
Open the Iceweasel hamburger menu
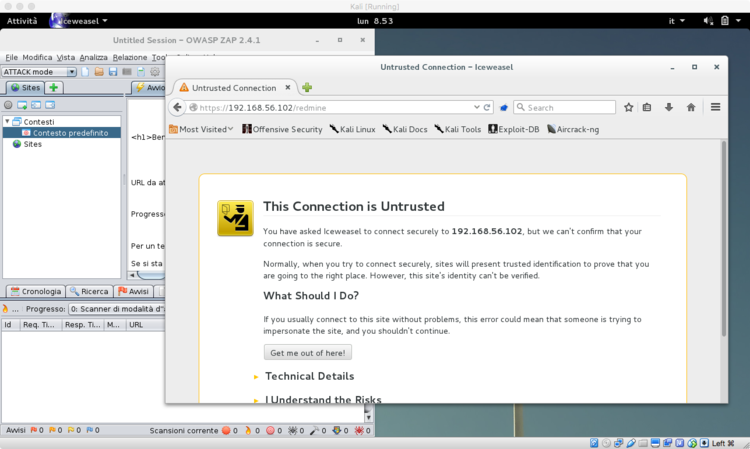[x=715, y=107]
